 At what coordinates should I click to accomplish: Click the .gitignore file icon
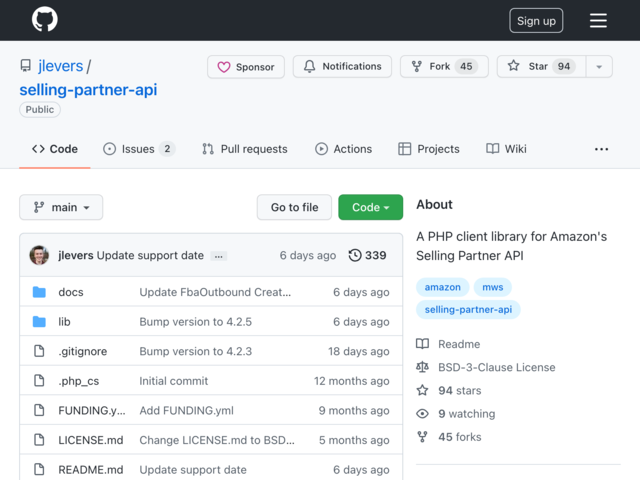click(x=39, y=352)
